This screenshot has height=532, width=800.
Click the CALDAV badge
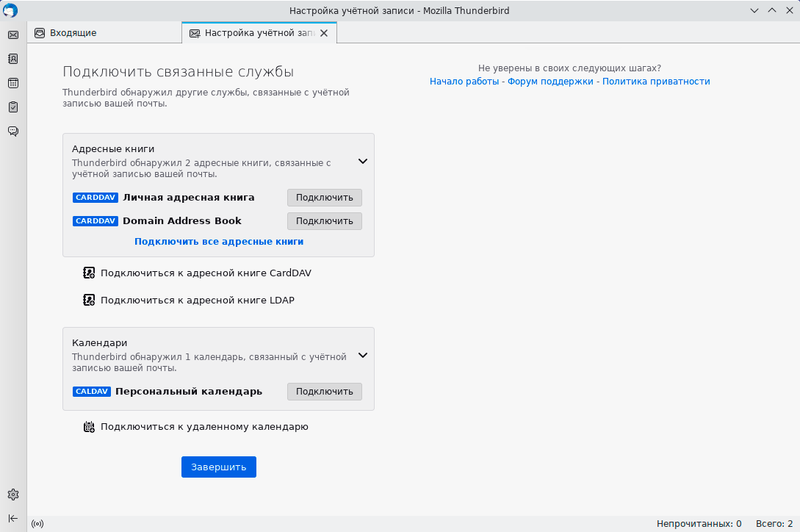pyautogui.click(x=92, y=391)
